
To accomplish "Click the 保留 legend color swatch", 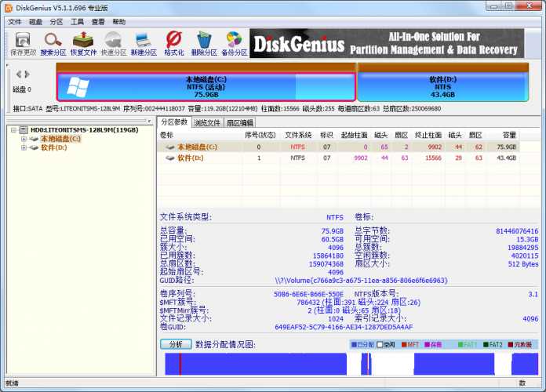I will pyautogui.click(x=428, y=345).
